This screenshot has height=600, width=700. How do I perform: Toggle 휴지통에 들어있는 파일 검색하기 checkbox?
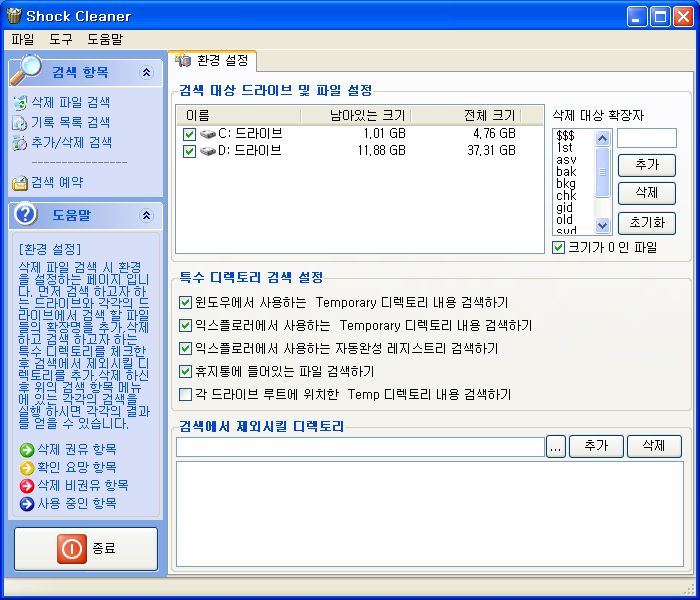coord(185,371)
